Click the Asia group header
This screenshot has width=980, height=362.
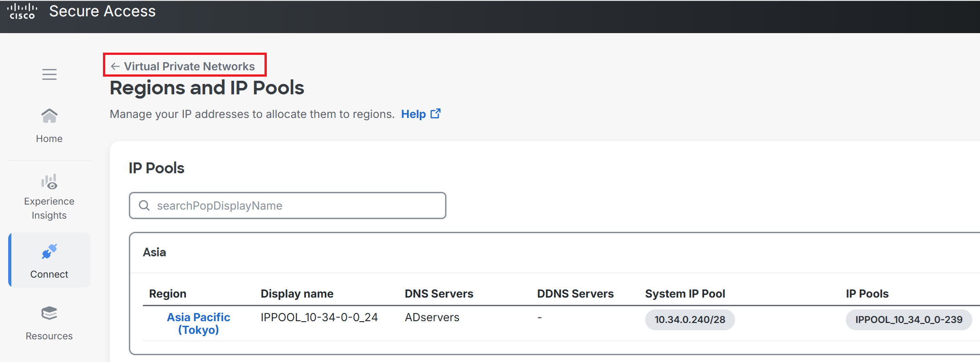pos(155,252)
